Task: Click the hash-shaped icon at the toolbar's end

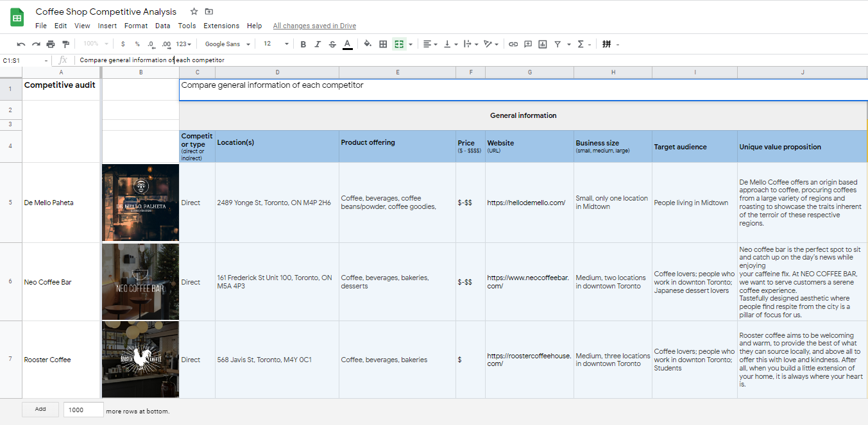Action: pos(607,44)
